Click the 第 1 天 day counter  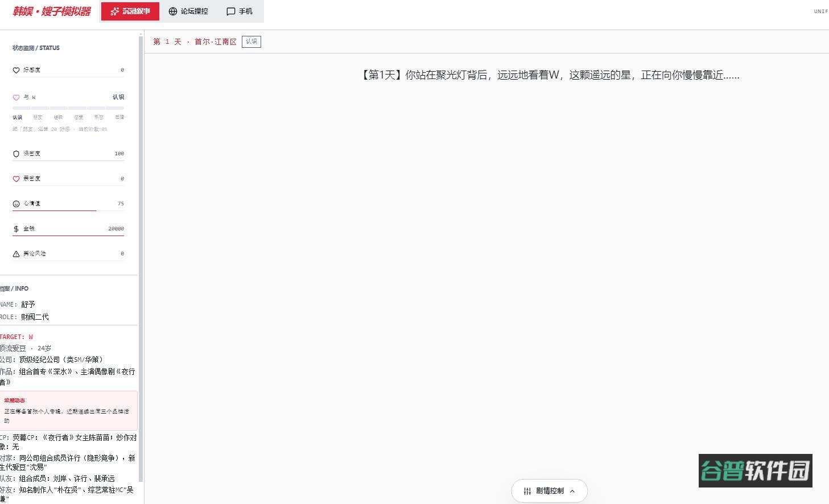(167, 42)
